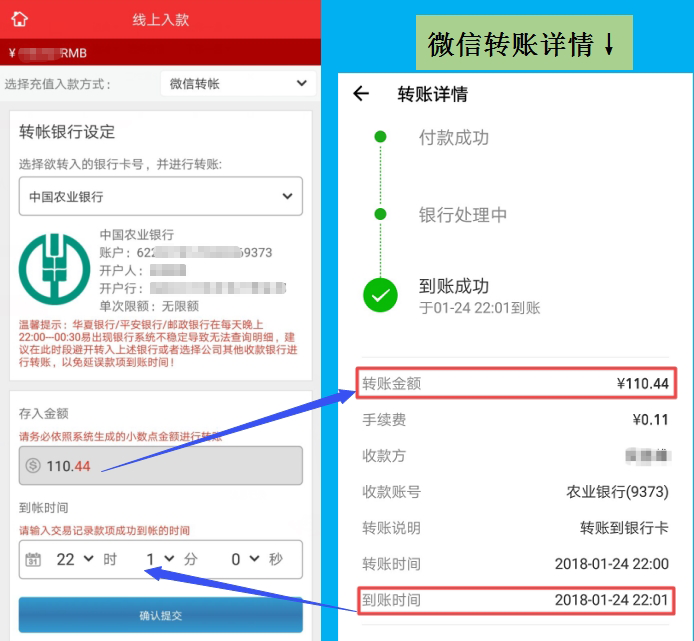694x641 pixels.
Task: Click the 微信转账详情 green banner
Action: [525, 43]
